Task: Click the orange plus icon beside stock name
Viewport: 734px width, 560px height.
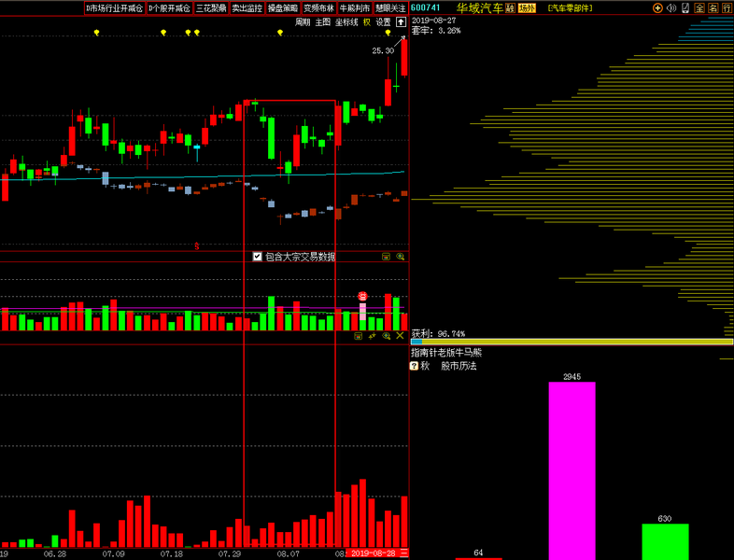Action: point(657,8)
